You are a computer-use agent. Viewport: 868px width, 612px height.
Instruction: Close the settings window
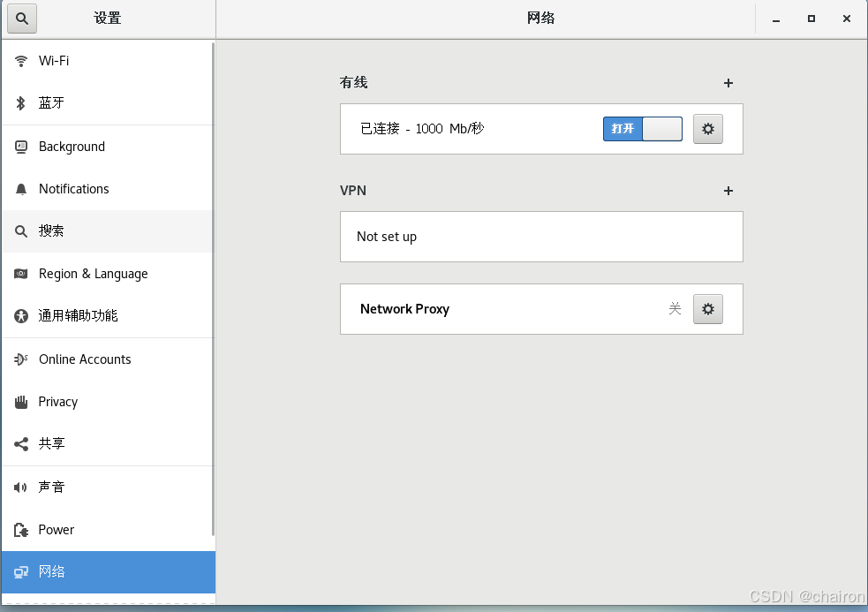(847, 19)
